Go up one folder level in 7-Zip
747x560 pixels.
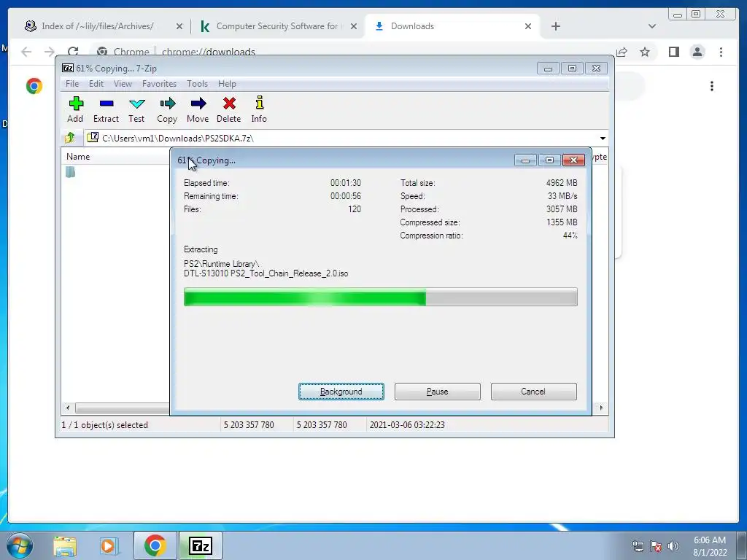pos(70,138)
